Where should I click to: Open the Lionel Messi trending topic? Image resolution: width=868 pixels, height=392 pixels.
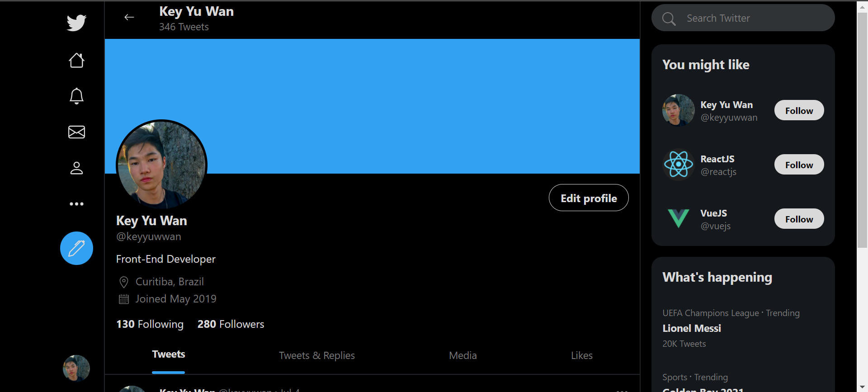tap(692, 328)
